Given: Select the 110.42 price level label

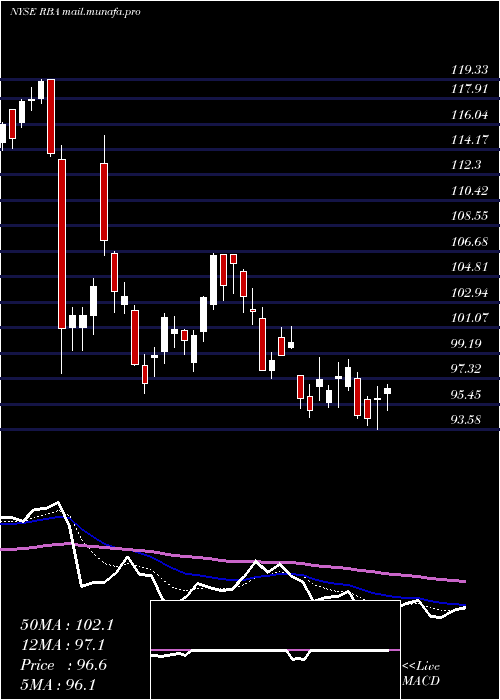Looking at the screenshot, I should tap(469, 191).
